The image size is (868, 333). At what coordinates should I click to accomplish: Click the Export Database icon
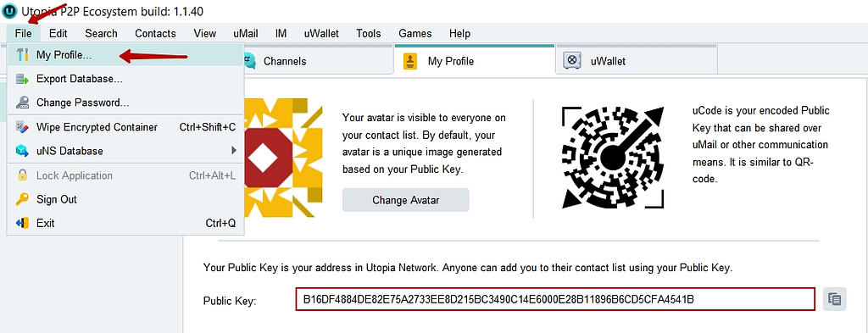(23, 79)
